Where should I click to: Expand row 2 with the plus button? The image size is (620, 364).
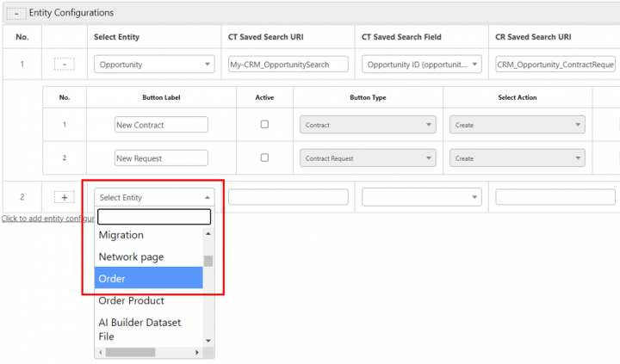pos(65,197)
